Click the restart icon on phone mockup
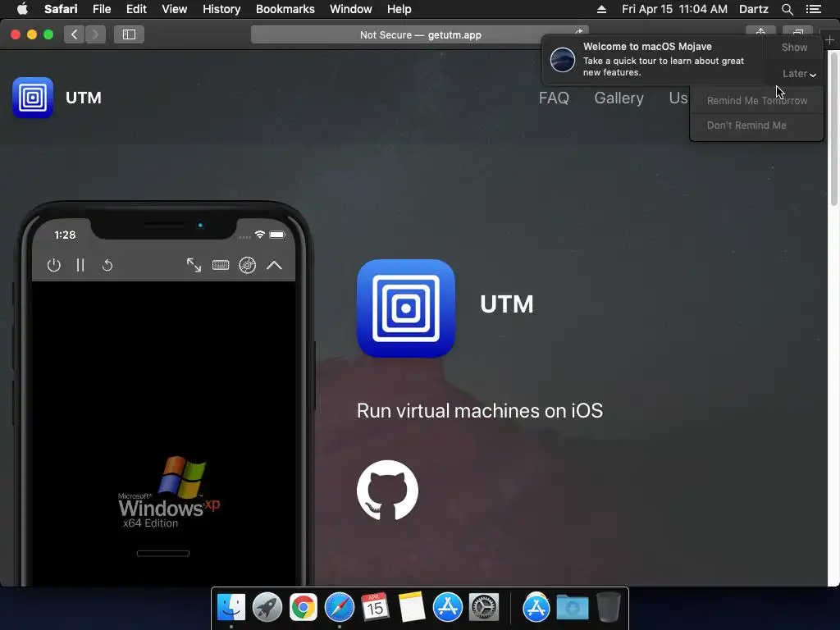Image resolution: width=840 pixels, height=630 pixels. tap(107, 265)
